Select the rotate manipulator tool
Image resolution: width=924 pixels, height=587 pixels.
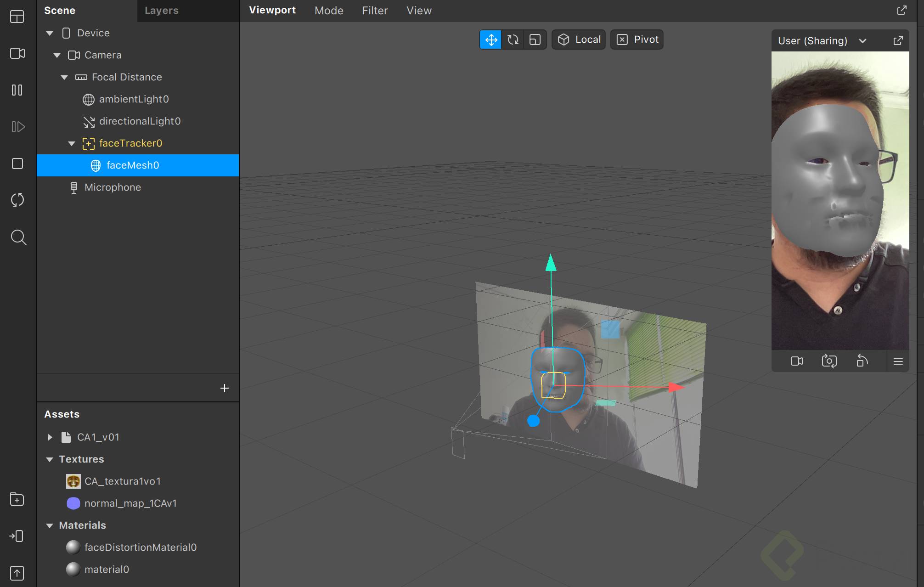(513, 40)
